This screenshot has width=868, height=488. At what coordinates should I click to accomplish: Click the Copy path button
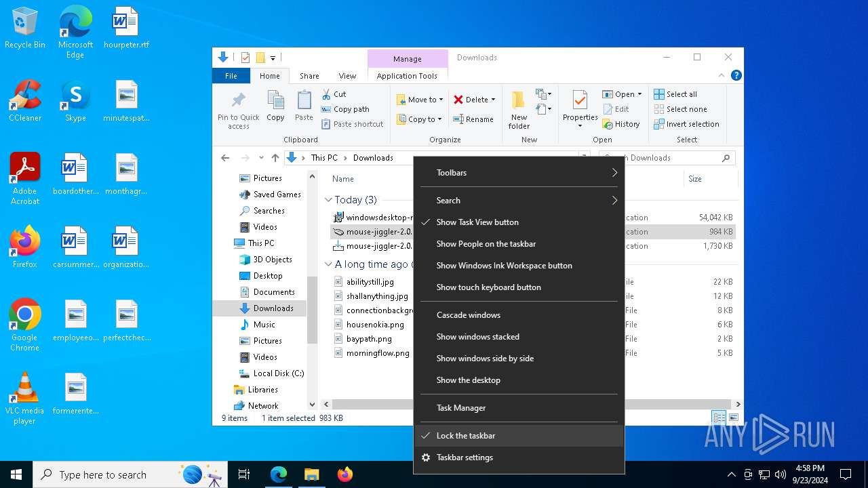345,109
